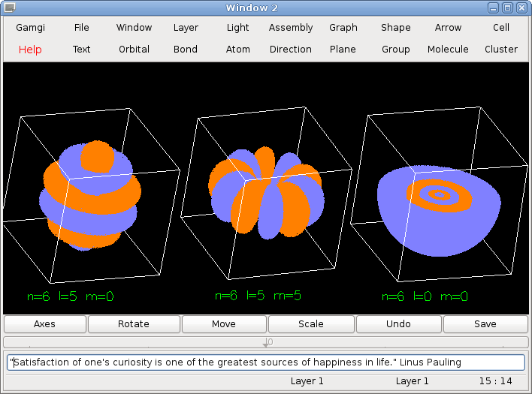
Task: Open the Arrow menu
Action: point(448,28)
